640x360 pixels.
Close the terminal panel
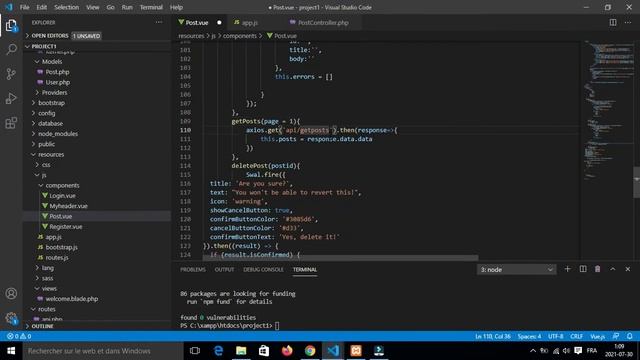(628, 269)
